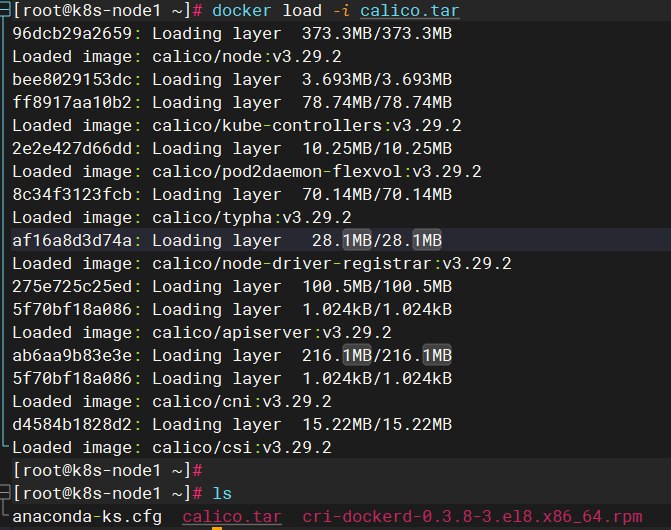Select cri-dockerd-0.3.8-3.el8.x86_64.rpm file name
671x530 pixels.
[472, 517]
